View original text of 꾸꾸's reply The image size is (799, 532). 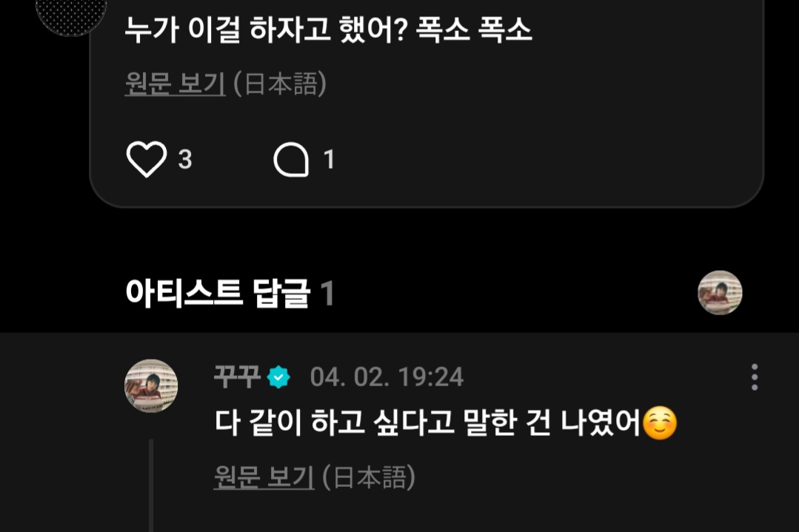264,477
